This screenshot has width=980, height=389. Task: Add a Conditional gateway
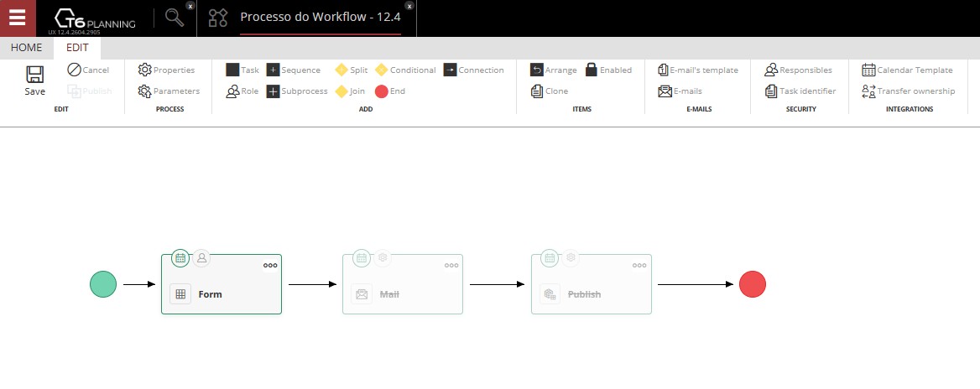[x=405, y=70]
